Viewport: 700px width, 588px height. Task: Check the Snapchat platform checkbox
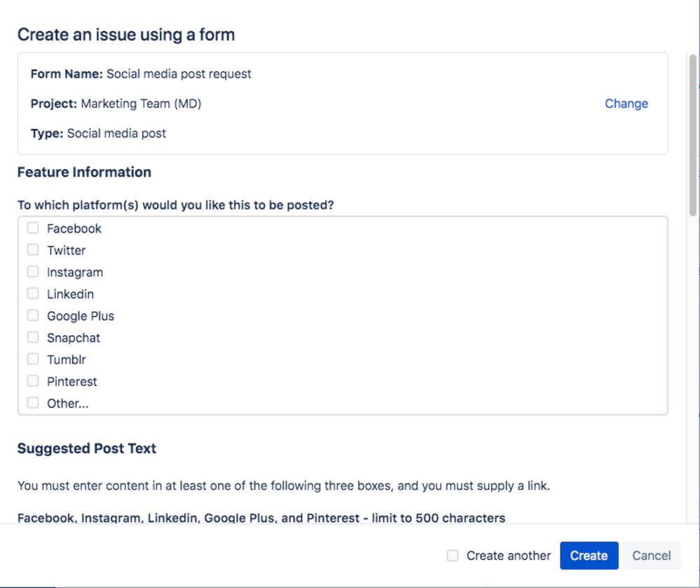(x=32, y=336)
